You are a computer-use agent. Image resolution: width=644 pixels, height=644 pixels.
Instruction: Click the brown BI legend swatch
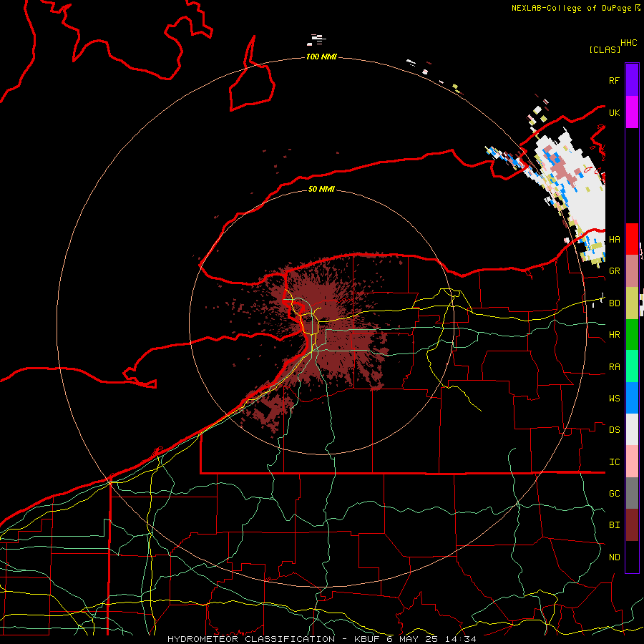coord(632,525)
